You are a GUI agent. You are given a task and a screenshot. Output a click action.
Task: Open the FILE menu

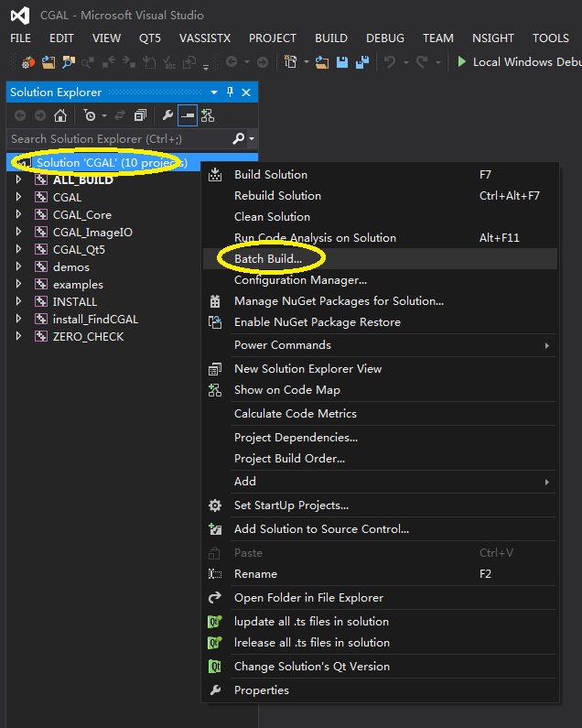20,38
